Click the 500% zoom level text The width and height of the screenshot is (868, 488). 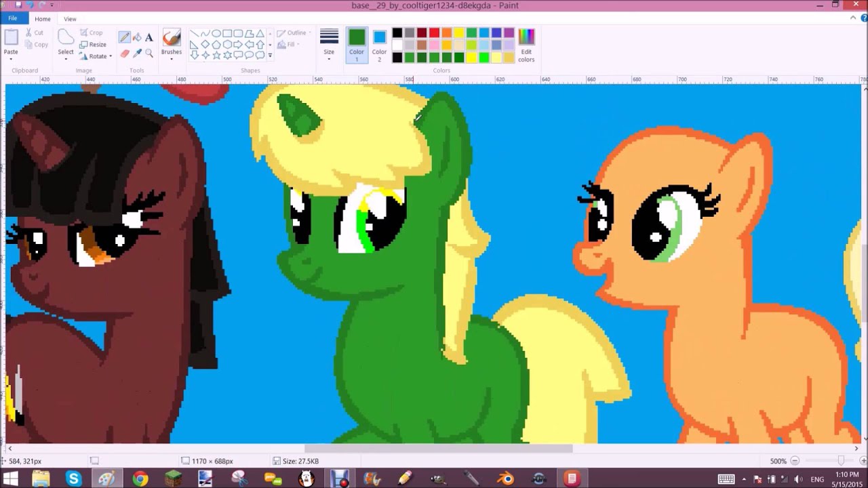click(778, 461)
